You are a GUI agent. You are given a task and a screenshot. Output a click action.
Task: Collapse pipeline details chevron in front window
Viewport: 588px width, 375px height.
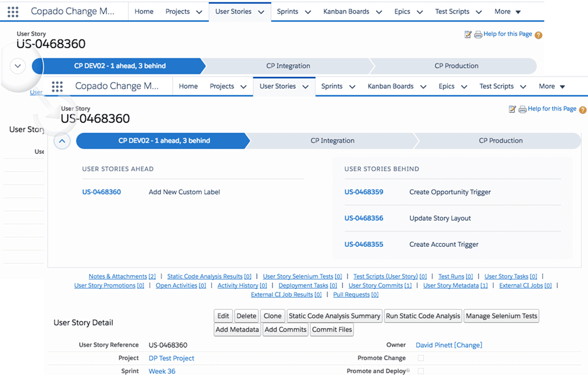pyautogui.click(x=62, y=141)
